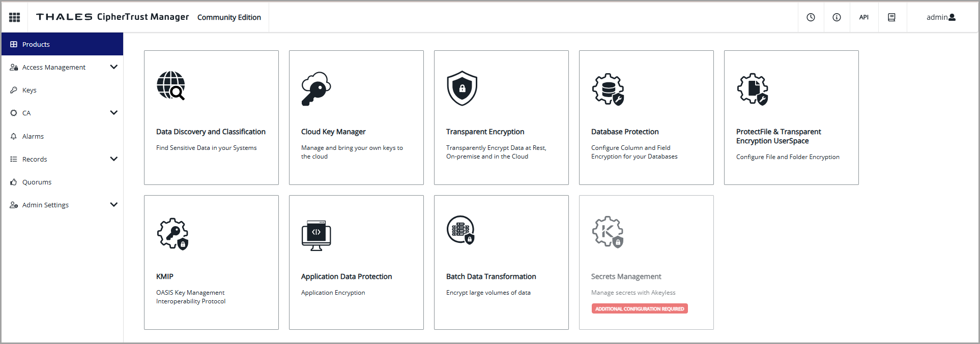This screenshot has height=344, width=980.
Task: Open the documentation book icon
Action: click(891, 17)
